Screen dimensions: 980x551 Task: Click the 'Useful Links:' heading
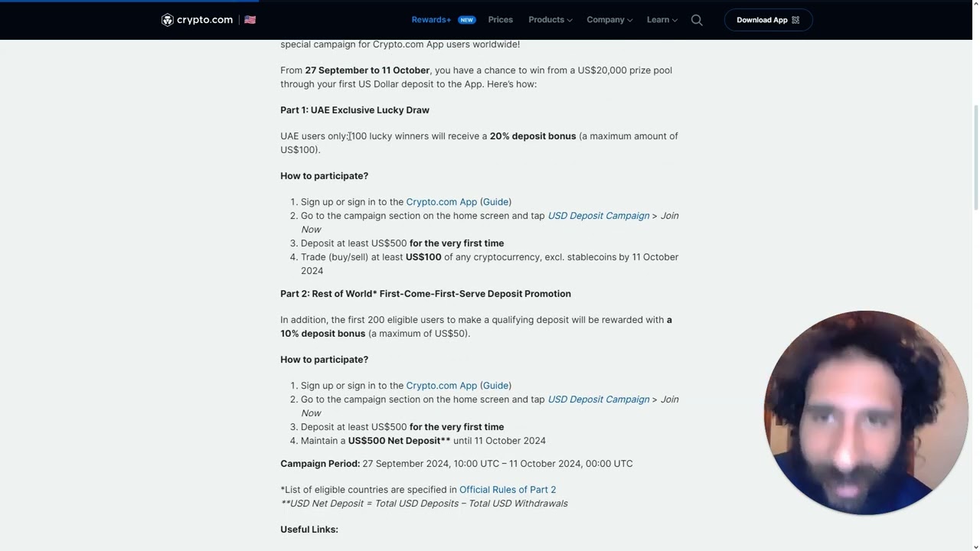point(309,530)
